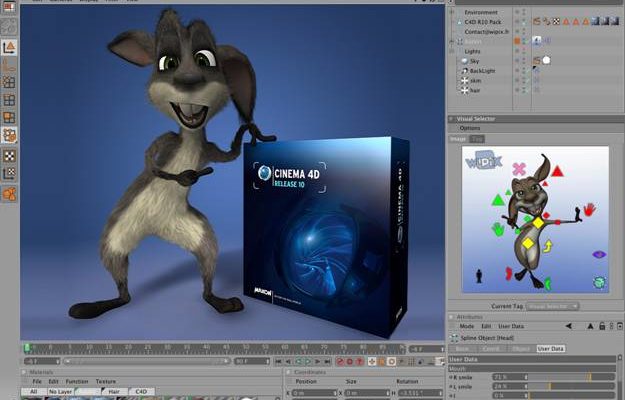Click the first orange triangle tag on C4D R10 Pack
Screen dimensions: 625x400
566,22
